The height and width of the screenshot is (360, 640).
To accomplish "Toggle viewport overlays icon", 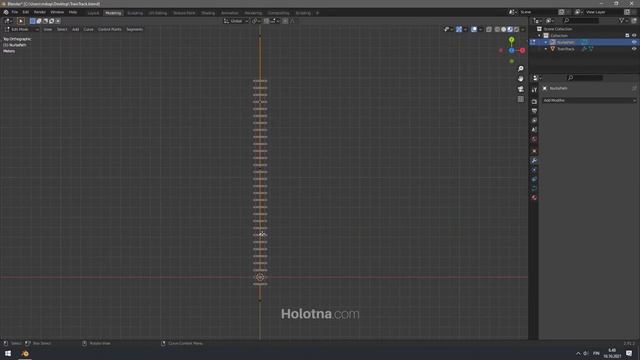I will [474, 29].
